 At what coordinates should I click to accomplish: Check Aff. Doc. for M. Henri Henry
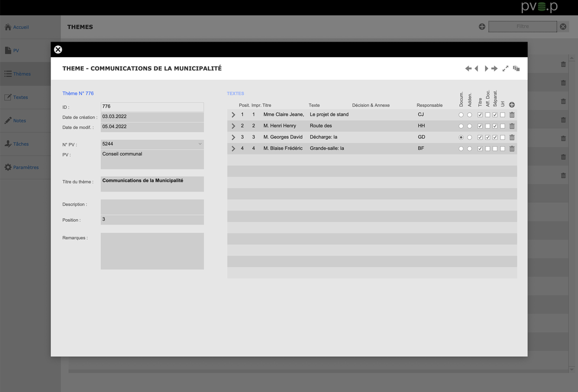pyautogui.click(x=488, y=126)
